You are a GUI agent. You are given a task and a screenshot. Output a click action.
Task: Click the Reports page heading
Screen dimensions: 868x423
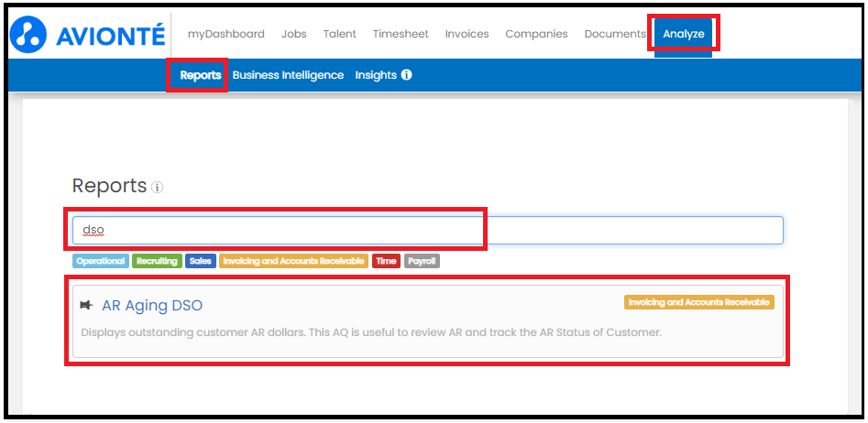(x=109, y=186)
